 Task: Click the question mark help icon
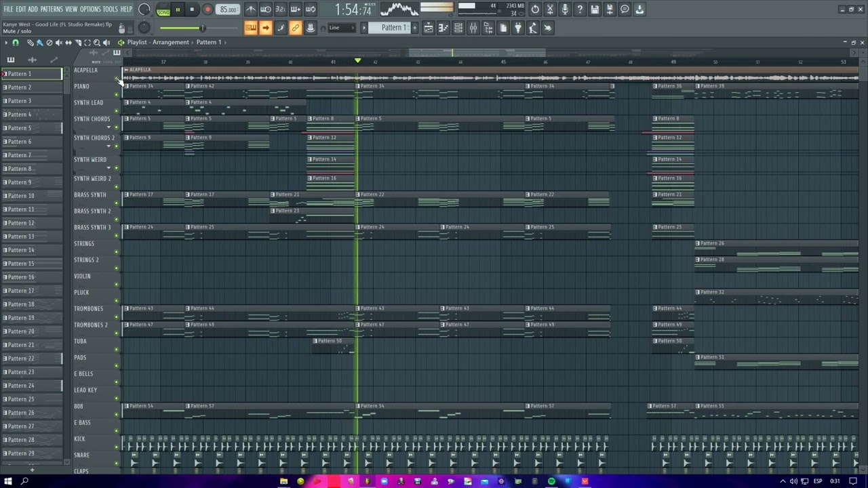(x=580, y=9)
